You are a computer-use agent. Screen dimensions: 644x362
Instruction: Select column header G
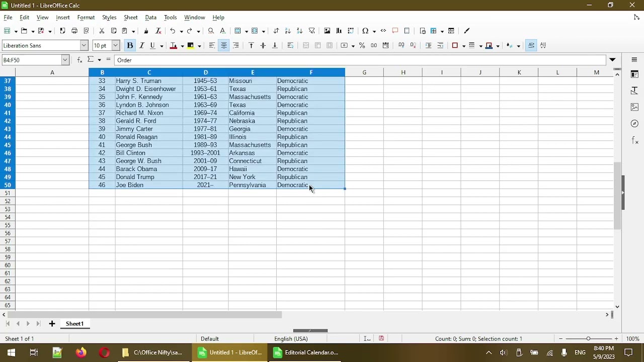[364, 72]
